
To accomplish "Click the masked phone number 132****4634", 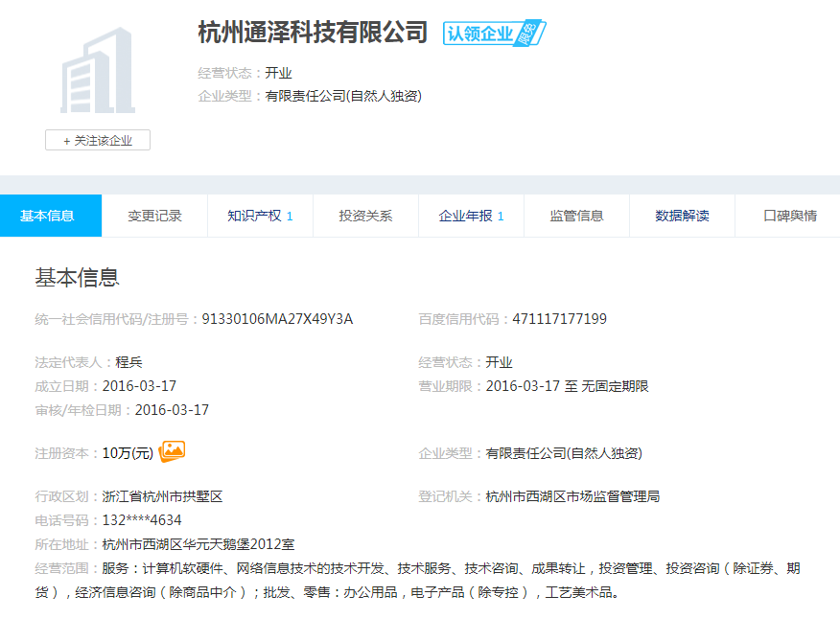I will click(x=142, y=520).
